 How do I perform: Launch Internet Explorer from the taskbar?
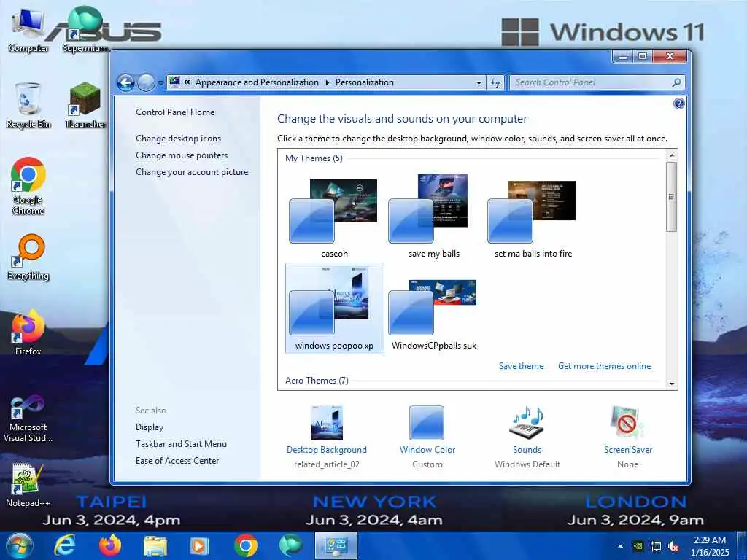64,545
